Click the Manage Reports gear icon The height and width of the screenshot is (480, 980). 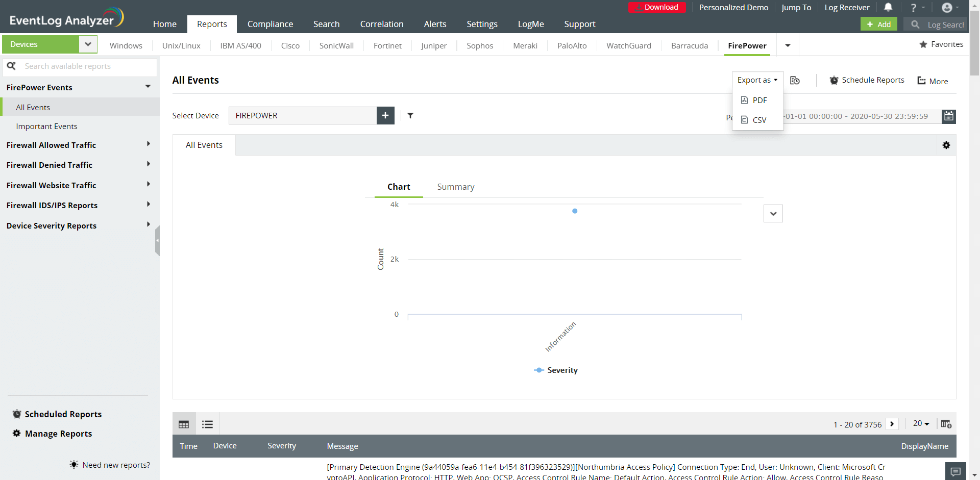pos(17,433)
